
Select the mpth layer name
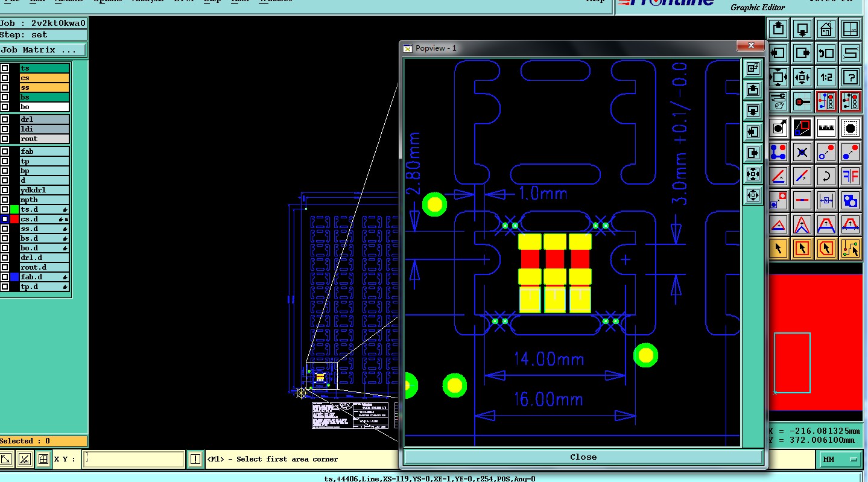coord(45,200)
